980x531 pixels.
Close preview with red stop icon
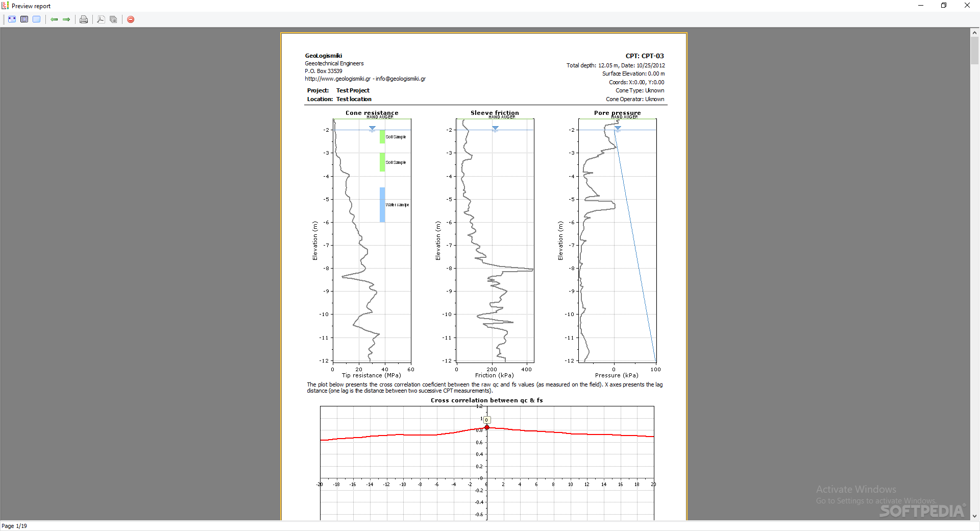131,19
